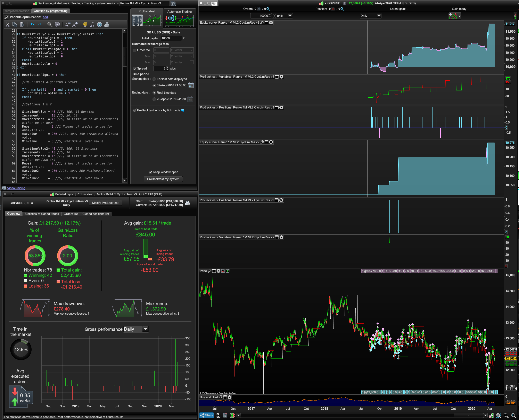The image size is (519, 420).
Task: Click the blue undo arrow icon
Action: click(32, 24)
